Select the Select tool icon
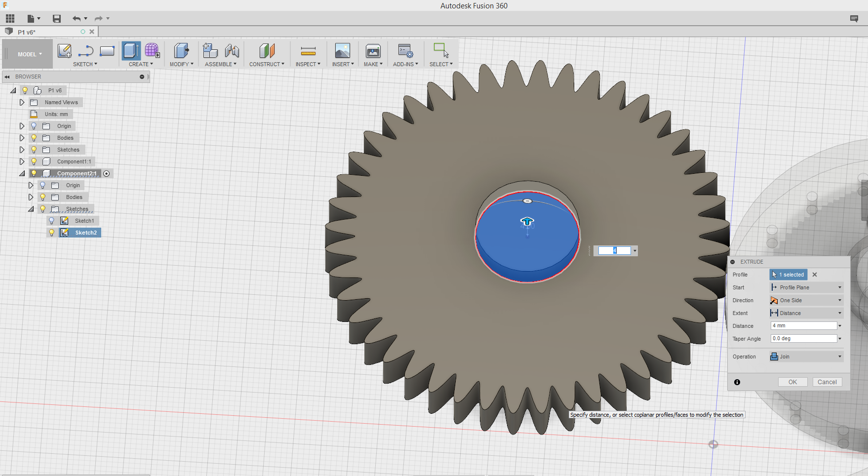 click(x=441, y=50)
